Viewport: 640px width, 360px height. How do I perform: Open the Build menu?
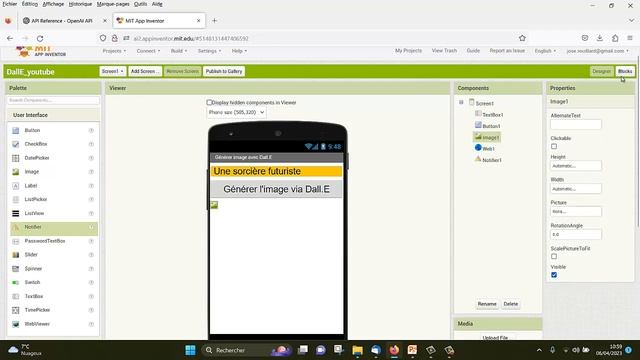tap(179, 51)
